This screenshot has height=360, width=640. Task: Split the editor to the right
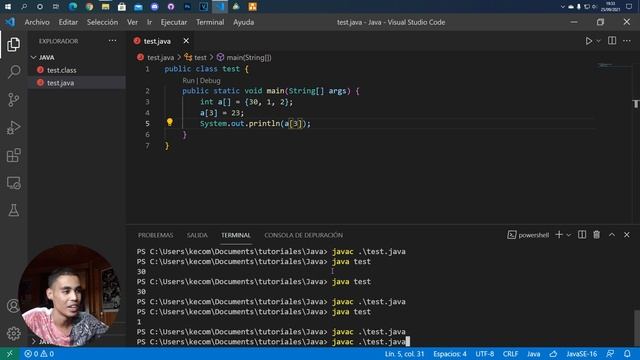[612, 41]
